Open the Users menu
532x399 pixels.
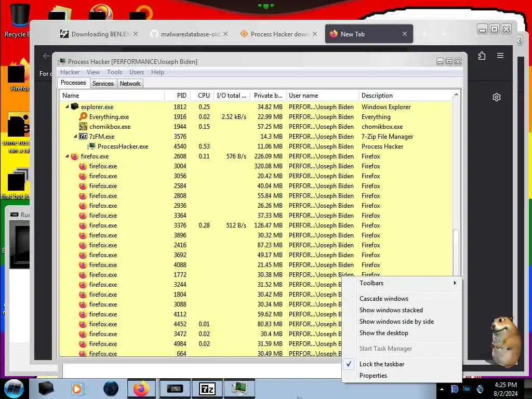coord(137,72)
